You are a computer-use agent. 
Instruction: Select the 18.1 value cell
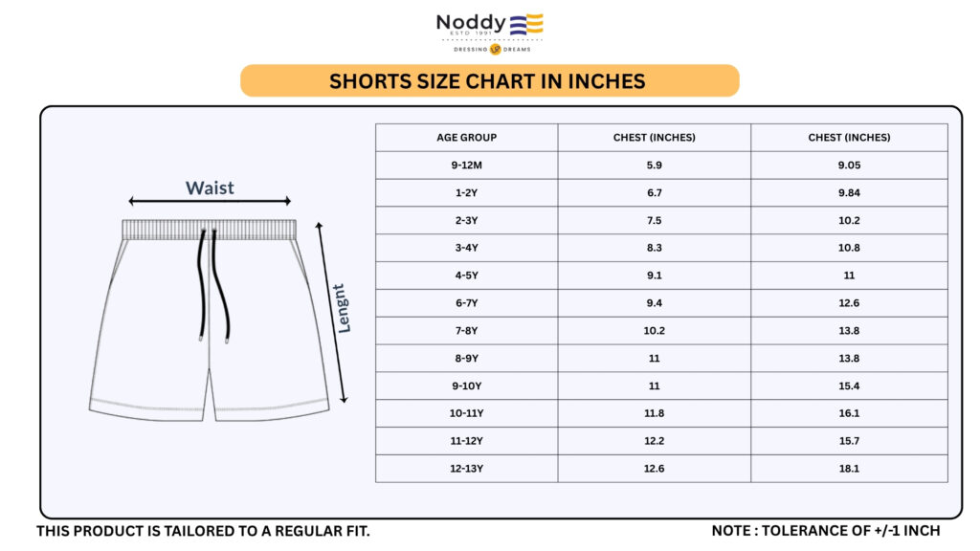tap(849, 469)
